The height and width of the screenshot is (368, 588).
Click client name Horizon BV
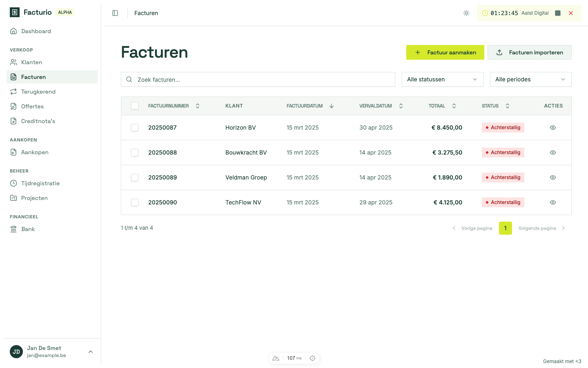(241, 128)
